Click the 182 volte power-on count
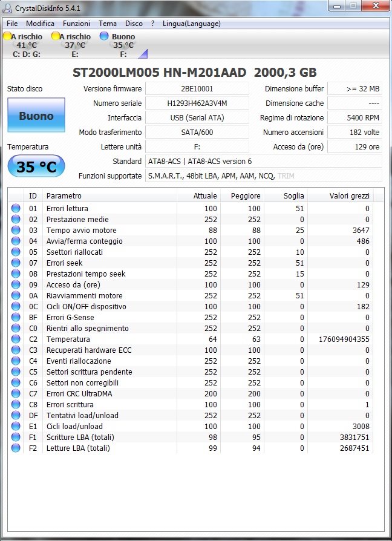 354,132
